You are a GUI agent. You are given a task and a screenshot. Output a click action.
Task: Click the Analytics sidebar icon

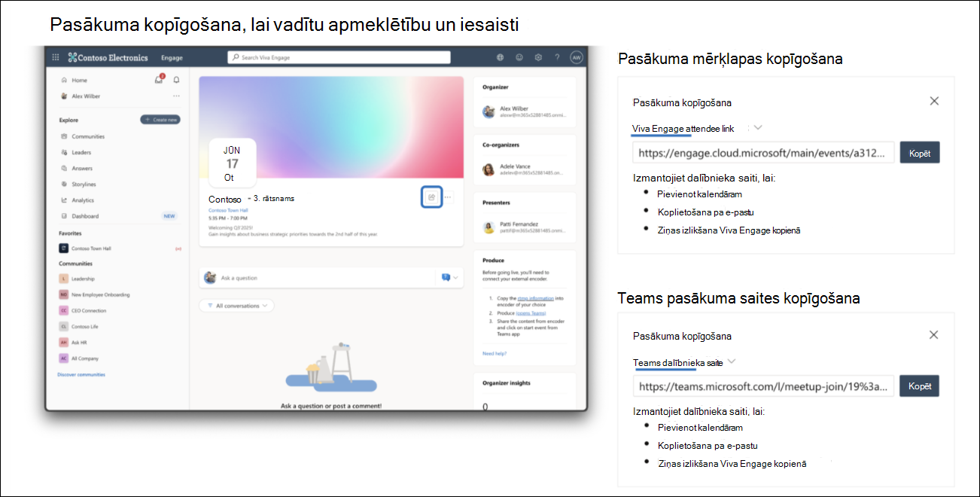tap(64, 200)
